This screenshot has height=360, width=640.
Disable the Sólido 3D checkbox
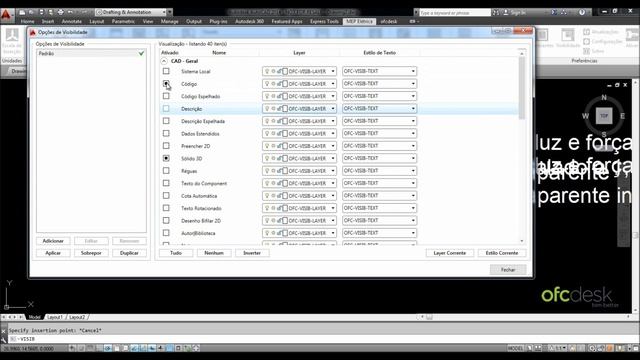click(166, 158)
